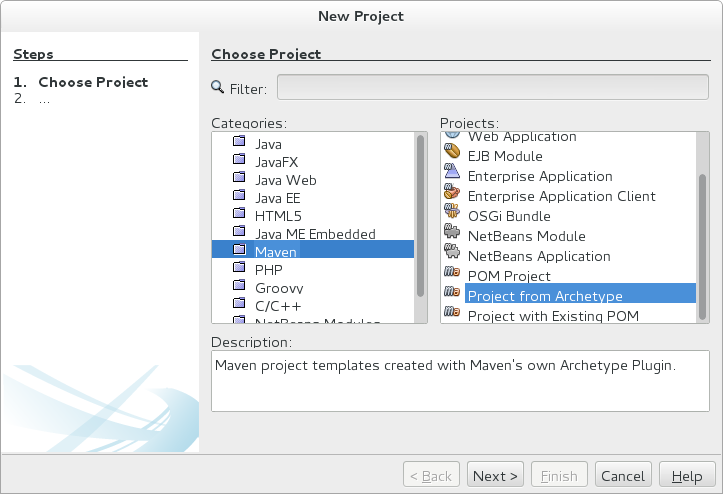Image resolution: width=723 pixels, height=494 pixels.
Task: Select the HTML5 category
Action: (x=277, y=216)
